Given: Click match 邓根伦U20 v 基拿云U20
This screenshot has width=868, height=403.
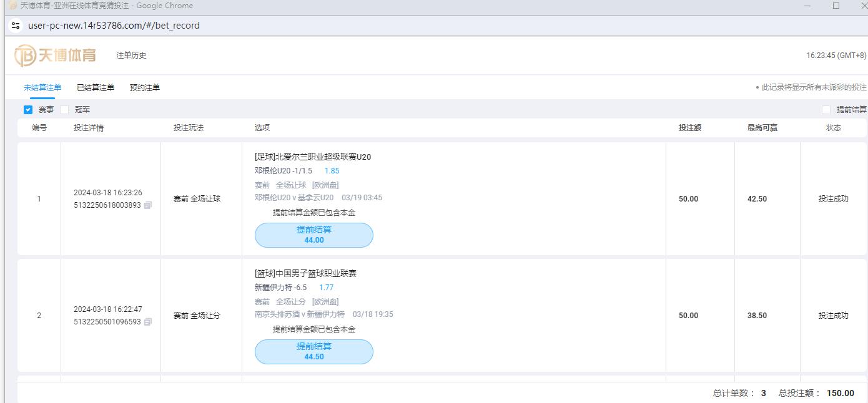Looking at the screenshot, I should (294, 198).
